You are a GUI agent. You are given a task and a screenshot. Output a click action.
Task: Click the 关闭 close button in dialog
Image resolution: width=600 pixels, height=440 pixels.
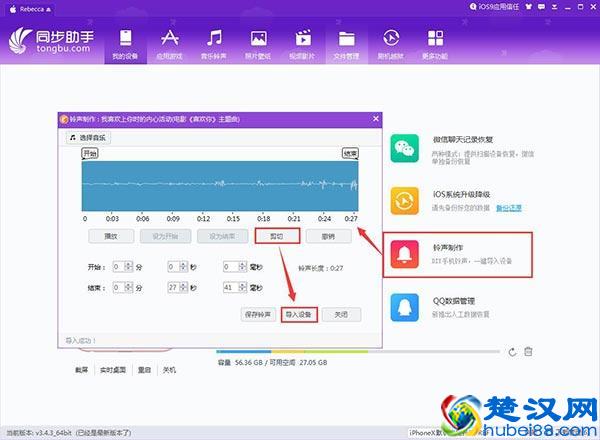click(341, 315)
